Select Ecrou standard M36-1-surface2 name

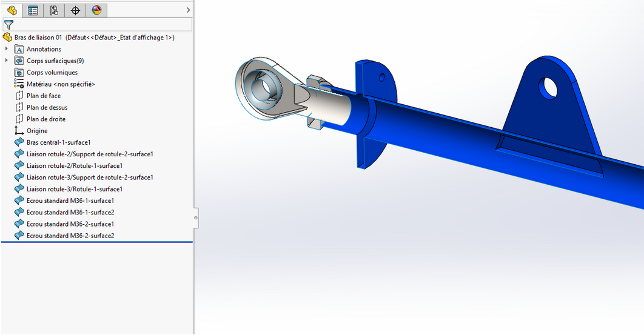coord(70,212)
